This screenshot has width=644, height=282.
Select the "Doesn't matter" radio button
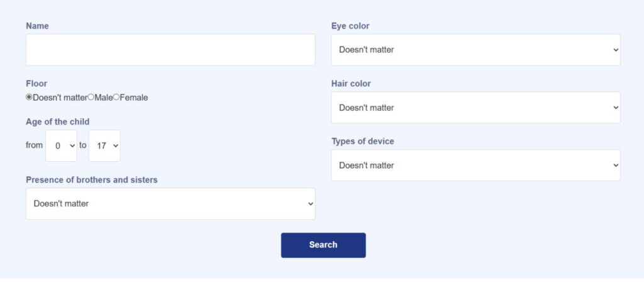pos(29,98)
